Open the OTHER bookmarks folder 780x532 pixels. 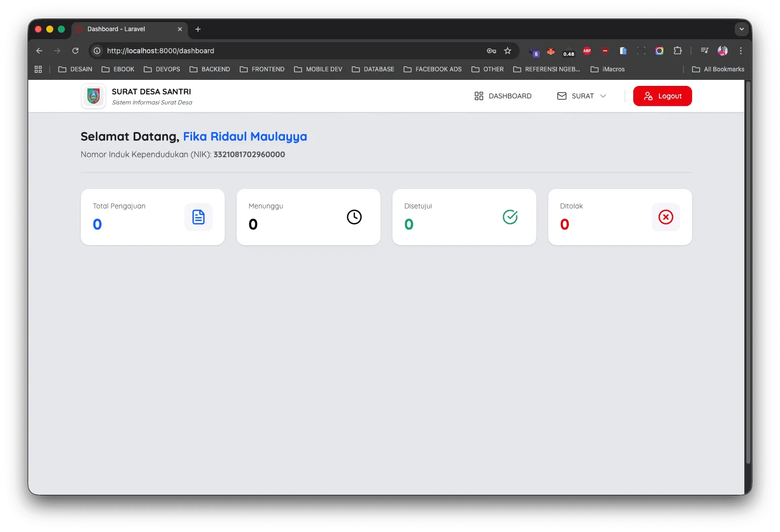(x=487, y=69)
